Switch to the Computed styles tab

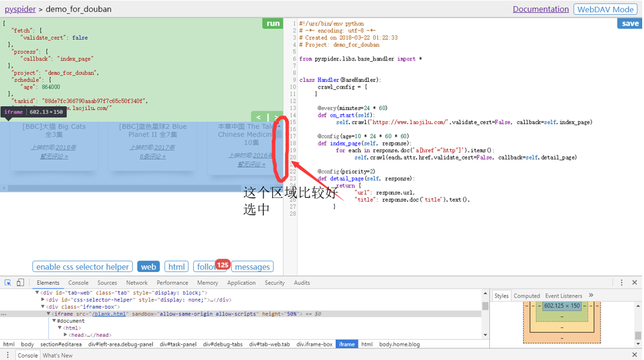pyautogui.click(x=527, y=296)
